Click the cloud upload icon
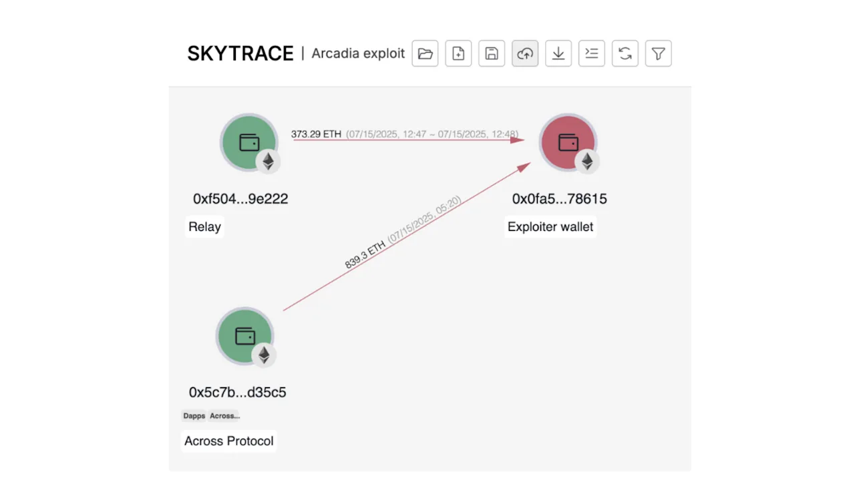 pos(525,53)
